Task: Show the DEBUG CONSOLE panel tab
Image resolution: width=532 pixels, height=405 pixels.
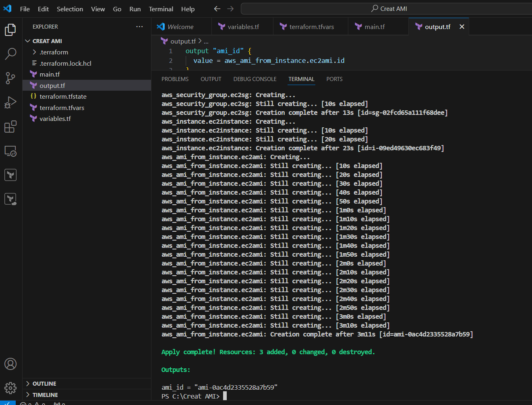Action: point(255,79)
